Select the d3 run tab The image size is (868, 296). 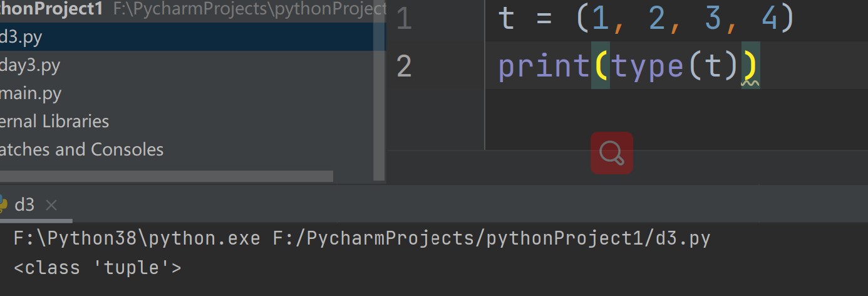click(x=24, y=204)
